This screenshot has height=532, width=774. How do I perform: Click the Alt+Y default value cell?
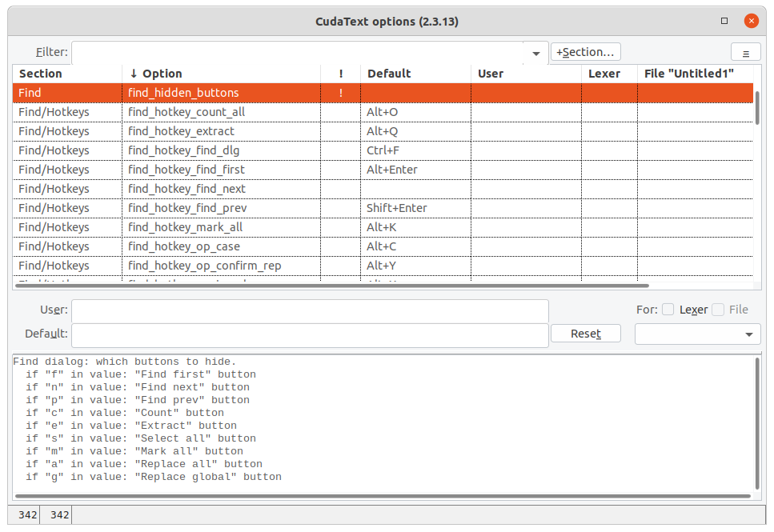pos(415,266)
